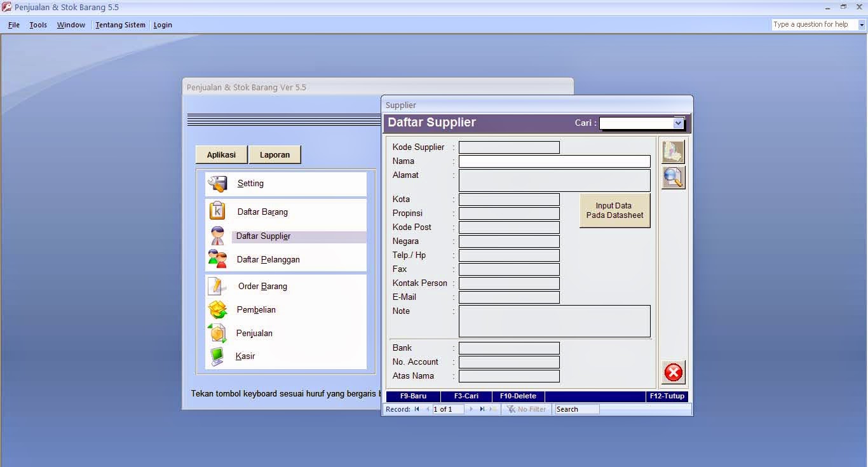The width and height of the screenshot is (868, 467).
Task: Go to first record navigation arrow
Action: click(x=417, y=409)
